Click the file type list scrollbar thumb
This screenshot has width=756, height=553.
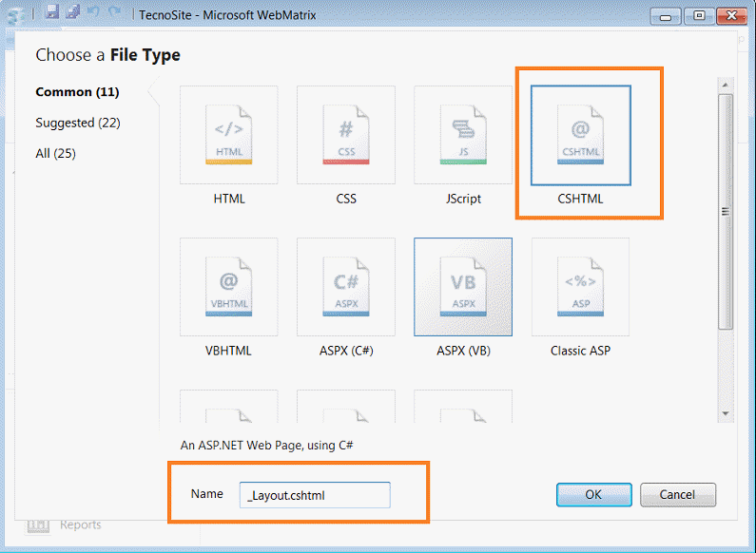726,212
